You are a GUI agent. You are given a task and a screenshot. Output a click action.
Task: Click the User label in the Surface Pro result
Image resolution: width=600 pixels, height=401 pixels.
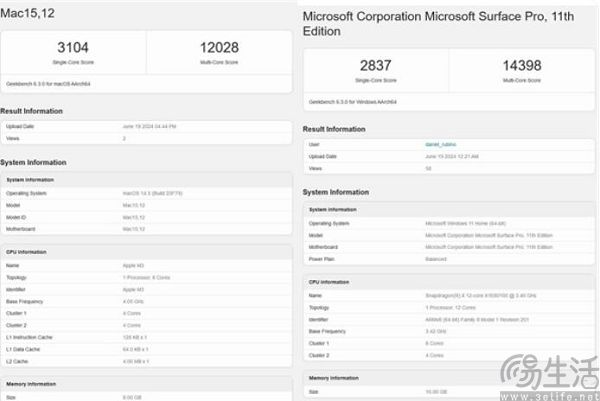tap(314, 144)
